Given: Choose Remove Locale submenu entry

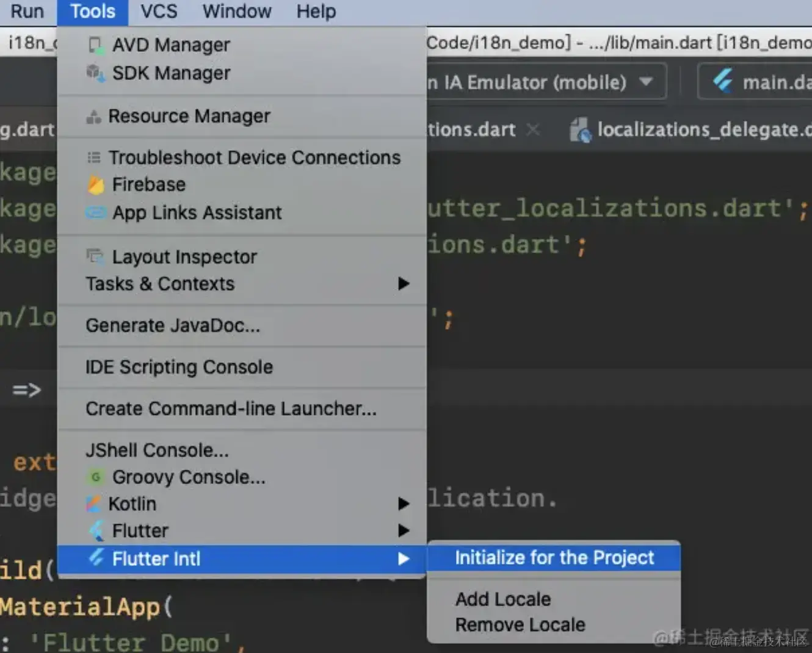Looking at the screenshot, I should coord(554,625).
